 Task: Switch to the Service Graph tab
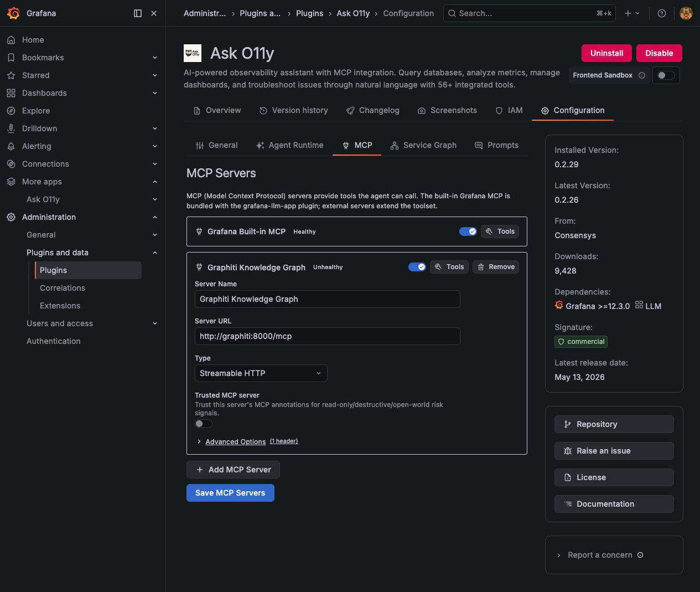(x=423, y=145)
